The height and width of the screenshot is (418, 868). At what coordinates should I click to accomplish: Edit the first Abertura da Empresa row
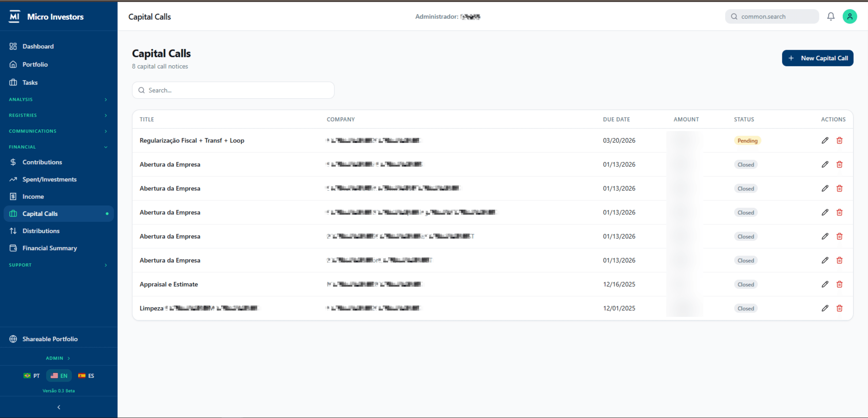click(x=825, y=164)
